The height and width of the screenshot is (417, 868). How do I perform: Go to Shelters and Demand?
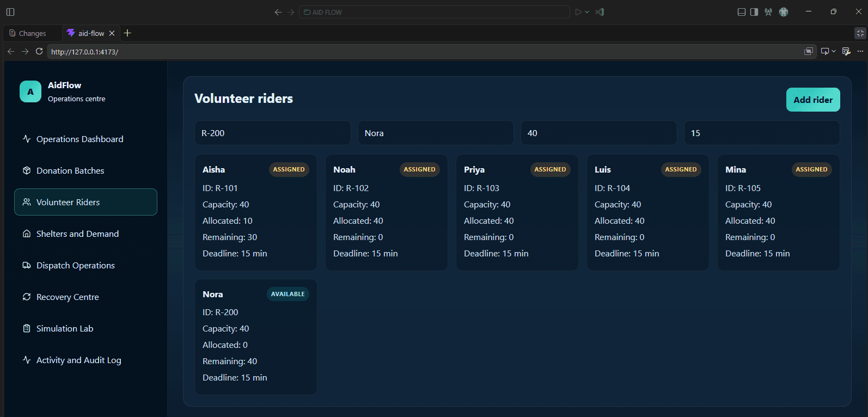(86, 234)
